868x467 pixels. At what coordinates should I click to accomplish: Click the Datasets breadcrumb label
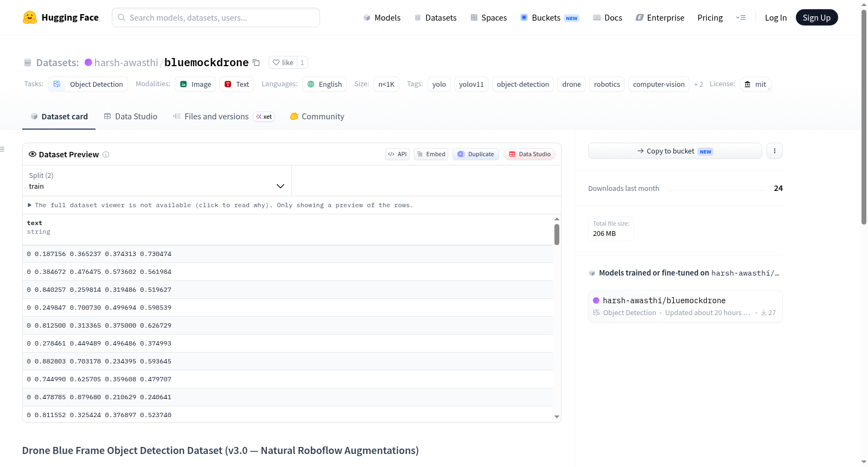pyautogui.click(x=58, y=62)
